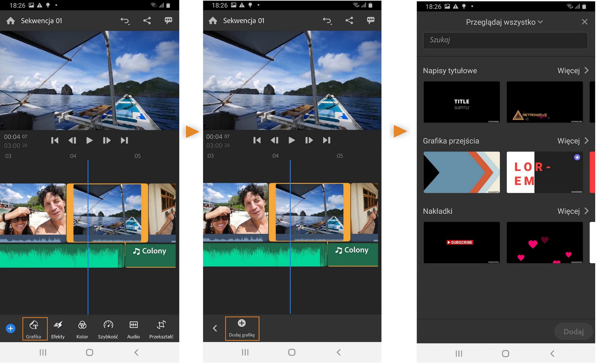Click Dodaj grafikę add graphic button
This screenshot has width=601, height=364.
coord(242,328)
